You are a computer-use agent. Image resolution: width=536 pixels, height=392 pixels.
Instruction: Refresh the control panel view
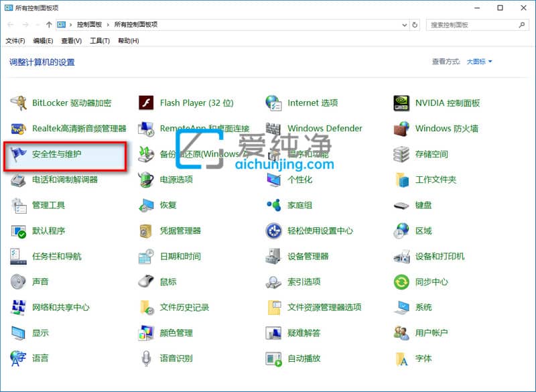pos(415,25)
